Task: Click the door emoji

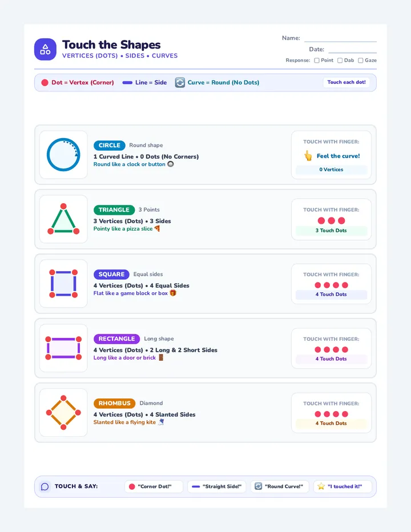Action: point(161,357)
